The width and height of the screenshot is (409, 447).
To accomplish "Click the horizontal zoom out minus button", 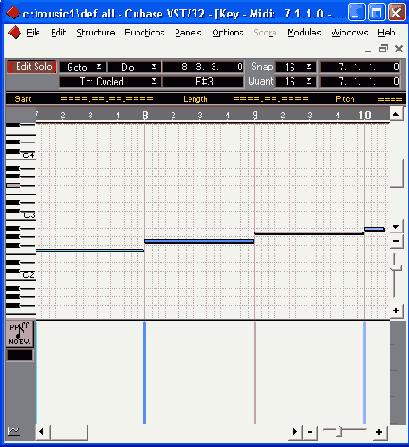I will pyautogui.click(x=310, y=432).
